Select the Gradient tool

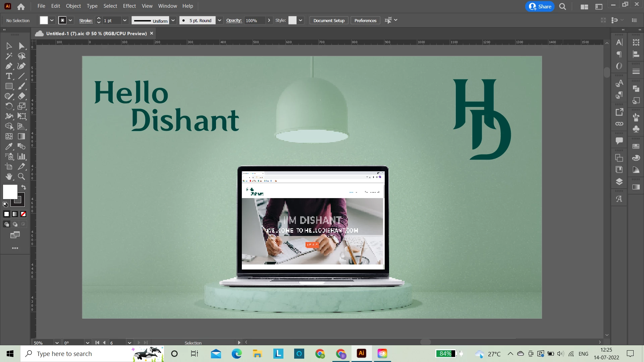[x=21, y=136]
